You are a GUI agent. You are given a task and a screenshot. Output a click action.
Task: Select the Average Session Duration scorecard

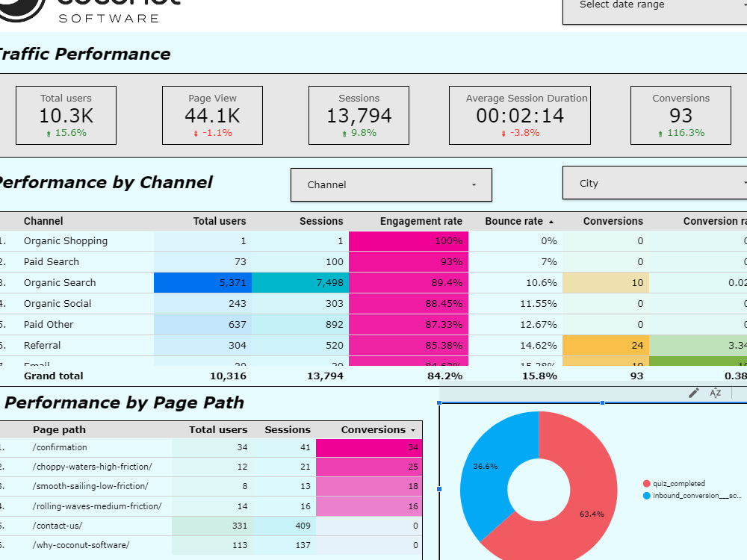click(520, 115)
